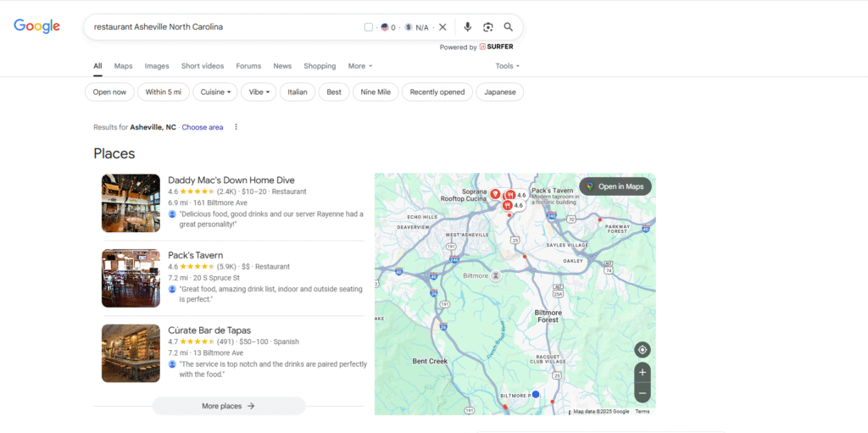Click the magnifying glass search icon
This screenshot has width=868, height=433.
point(509,27)
